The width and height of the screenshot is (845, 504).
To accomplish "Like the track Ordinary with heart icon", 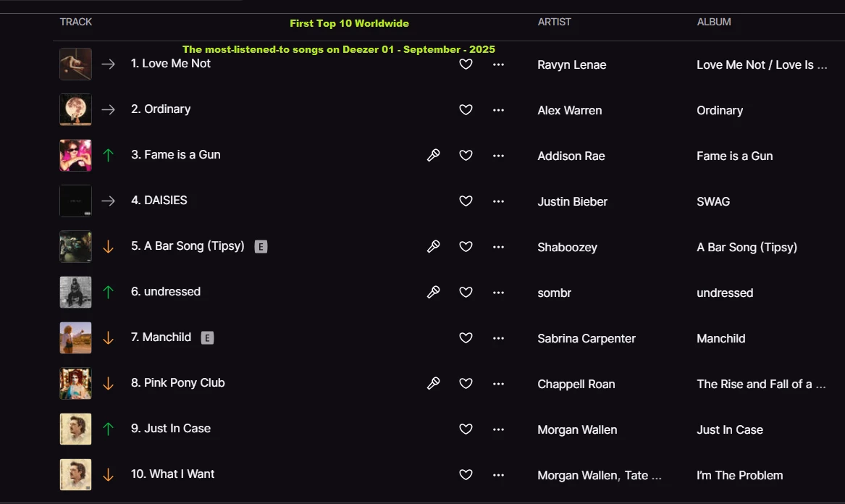I will [x=466, y=110].
